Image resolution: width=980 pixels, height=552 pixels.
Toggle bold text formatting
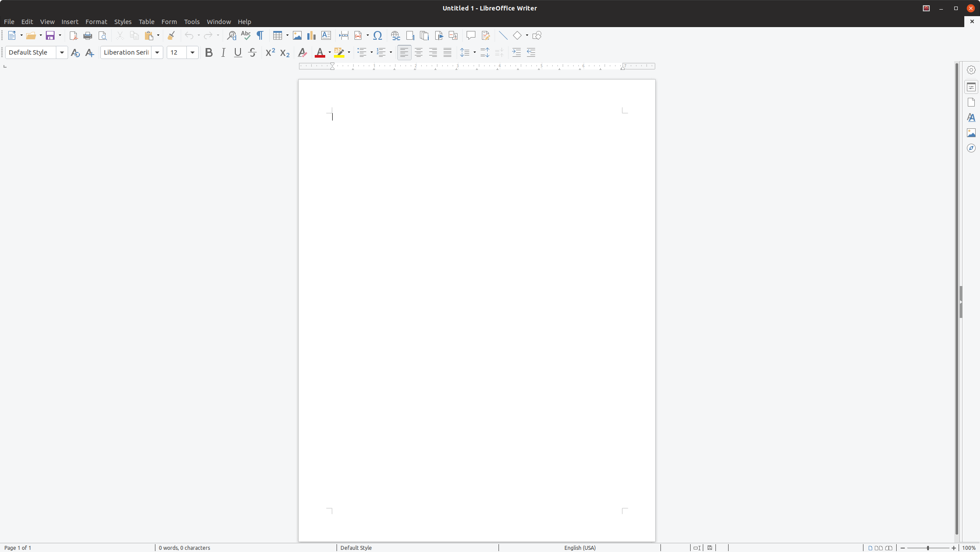[209, 52]
